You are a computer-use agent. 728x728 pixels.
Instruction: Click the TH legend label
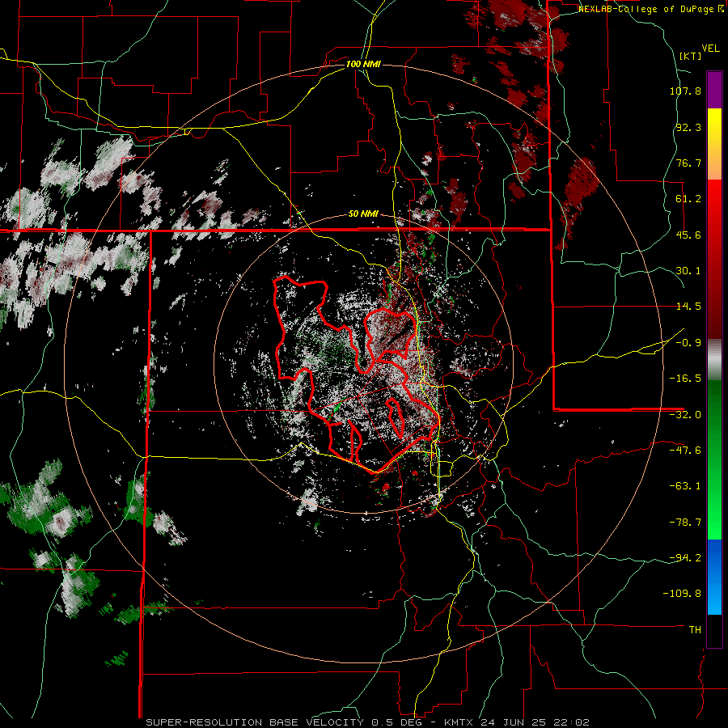(x=695, y=629)
